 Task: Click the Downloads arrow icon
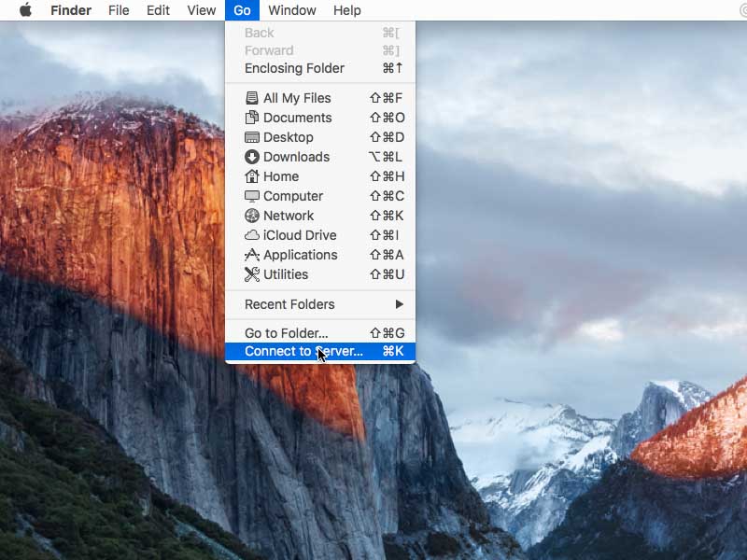click(251, 157)
